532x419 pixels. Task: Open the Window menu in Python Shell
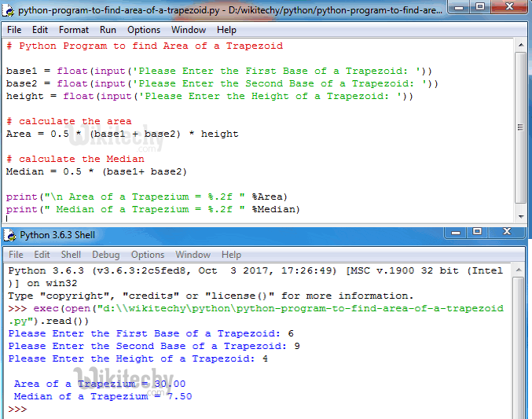tap(193, 255)
